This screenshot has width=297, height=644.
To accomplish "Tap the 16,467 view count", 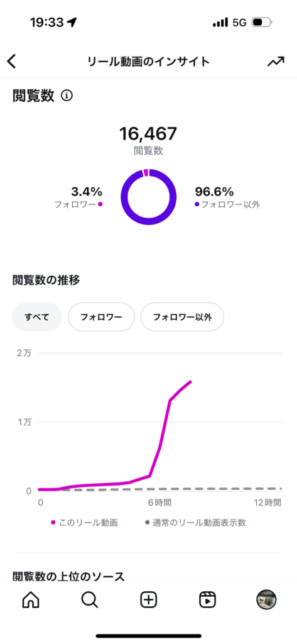I will pyautogui.click(x=148, y=133).
